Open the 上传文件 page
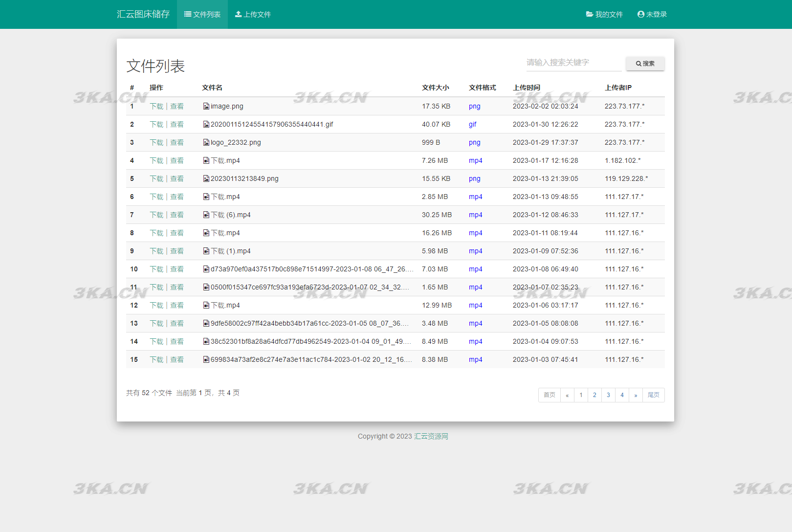Screen dimensions: 792x532 (253, 14)
